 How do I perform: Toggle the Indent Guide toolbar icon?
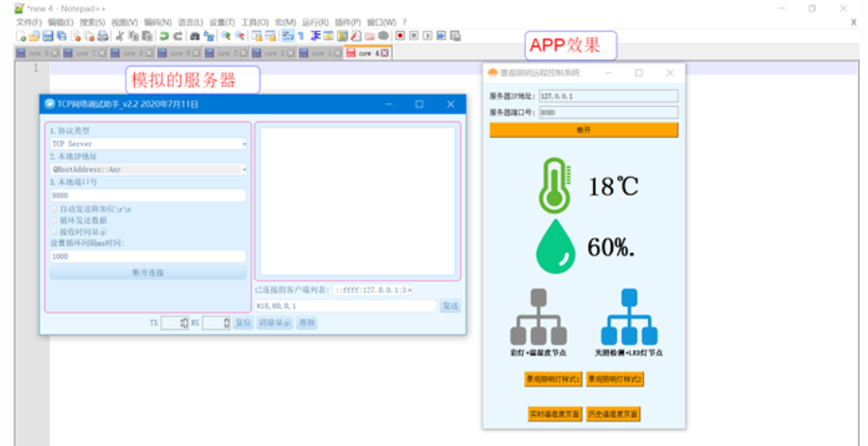pyautogui.click(x=315, y=36)
